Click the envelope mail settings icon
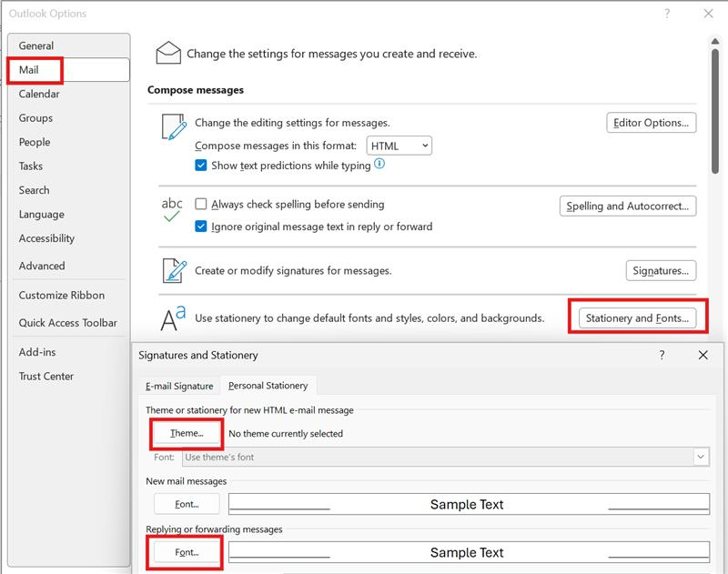The image size is (728, 574). click(x=168, y=53)
